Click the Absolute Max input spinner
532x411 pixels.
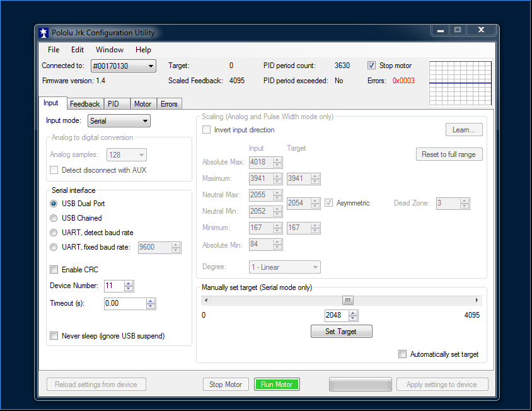pos(277,162)
